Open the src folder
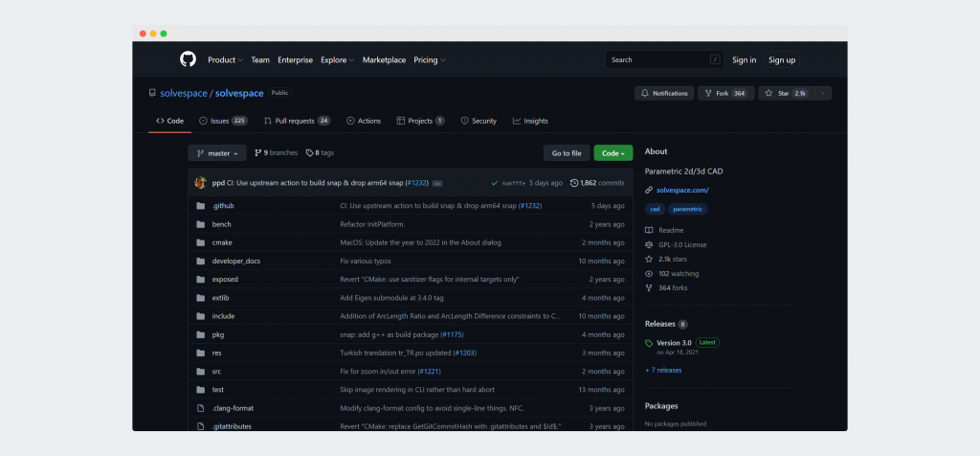The image size is (980, 456). (217, 372)
